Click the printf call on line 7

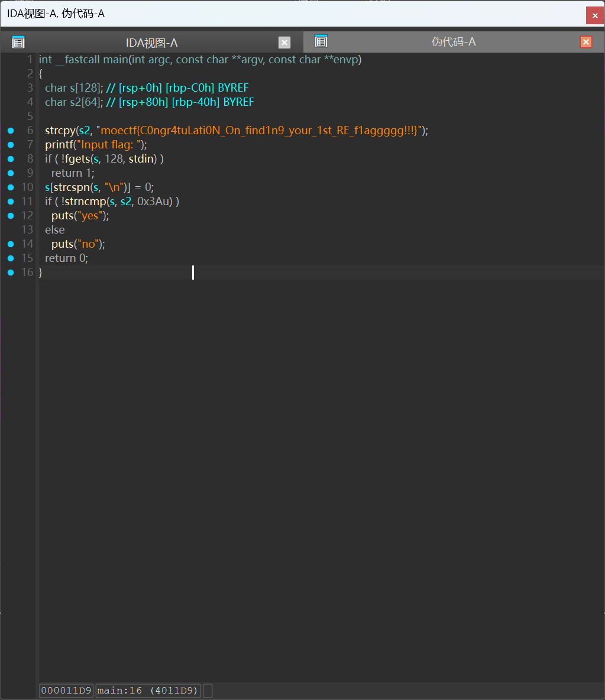pos(59,145)
